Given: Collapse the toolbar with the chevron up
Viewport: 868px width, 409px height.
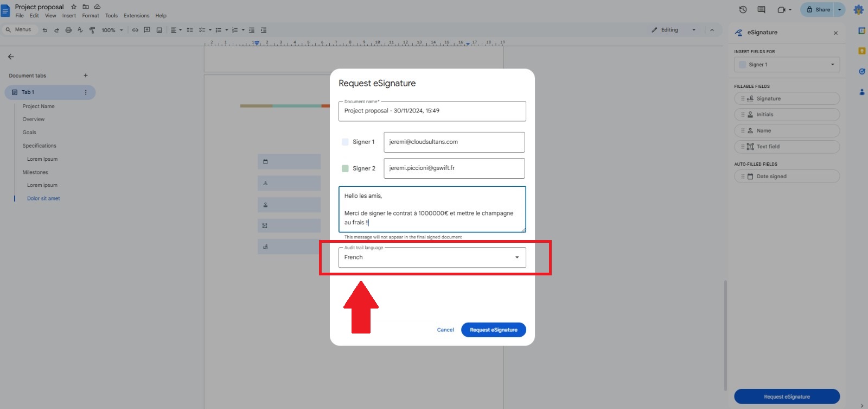Looking at the screenshot, I should (712, 30).
